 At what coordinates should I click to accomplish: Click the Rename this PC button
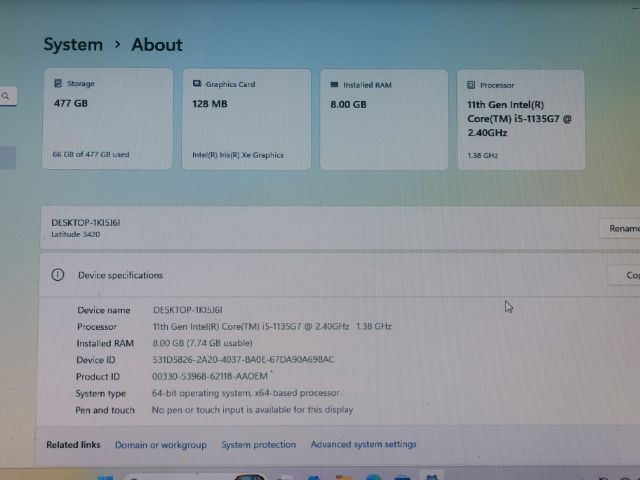(x=620, y=228)
